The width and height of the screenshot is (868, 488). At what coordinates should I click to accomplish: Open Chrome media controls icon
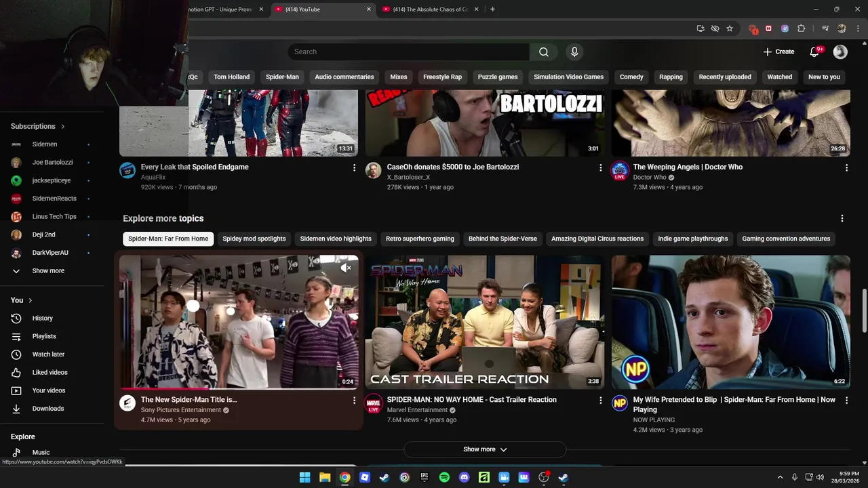[825, 28]
